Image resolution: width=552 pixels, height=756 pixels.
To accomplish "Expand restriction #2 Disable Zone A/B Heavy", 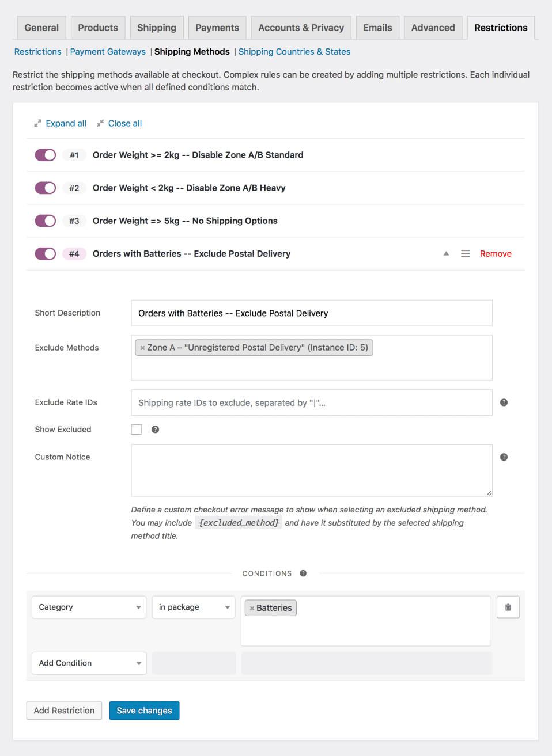I will 189,188.
